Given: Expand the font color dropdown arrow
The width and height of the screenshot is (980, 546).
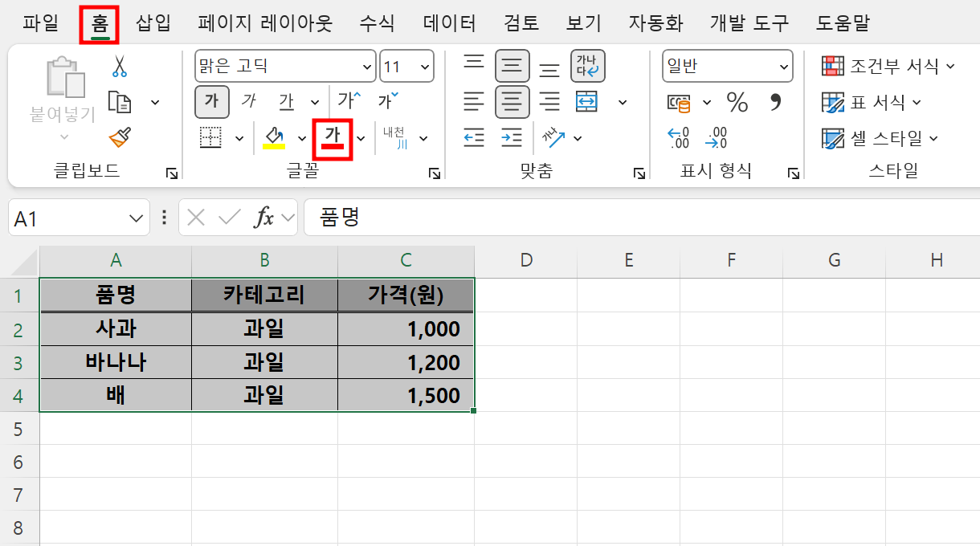Looking at the screenshot, I should 361,139.
